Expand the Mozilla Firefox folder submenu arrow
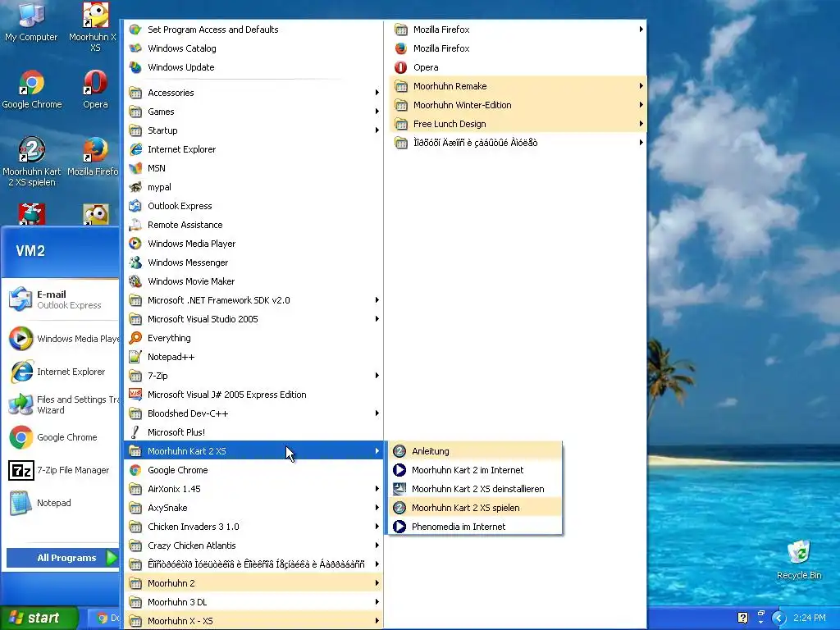Screen dimensions: 840x630 pos(641,30)
